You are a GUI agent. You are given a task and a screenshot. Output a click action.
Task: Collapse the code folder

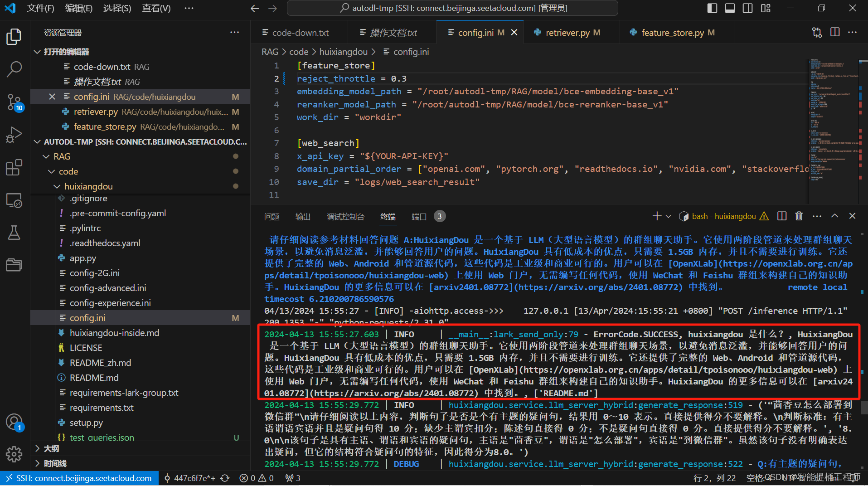point(141,171)
